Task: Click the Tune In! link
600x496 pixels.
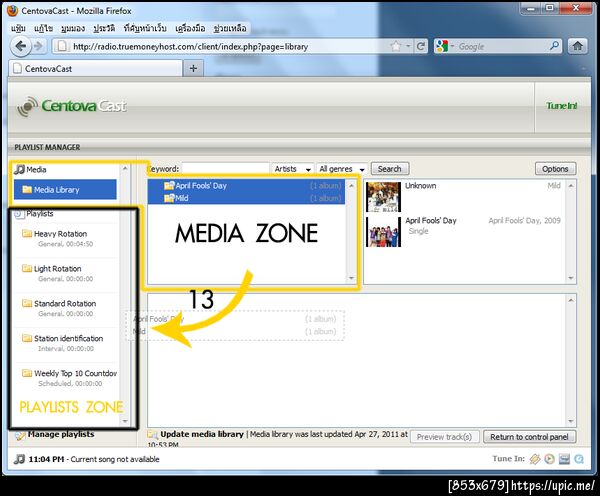Action: pos(562,106)
